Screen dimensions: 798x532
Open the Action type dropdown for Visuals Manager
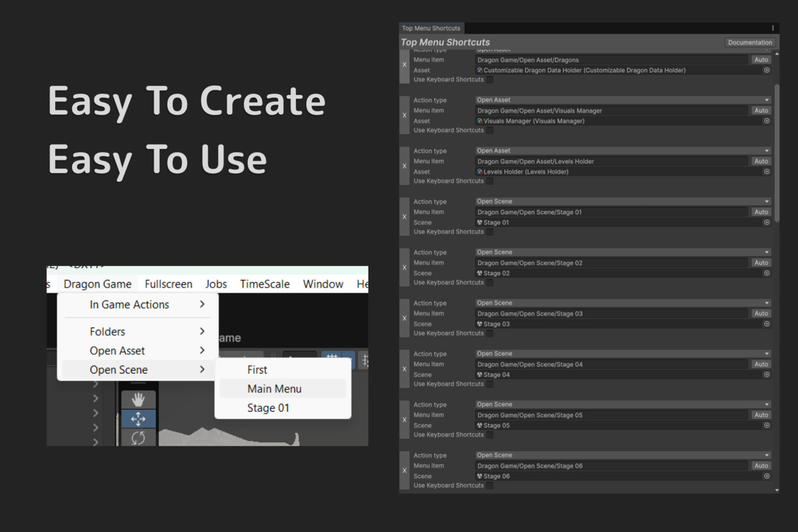tap(622, 100)
